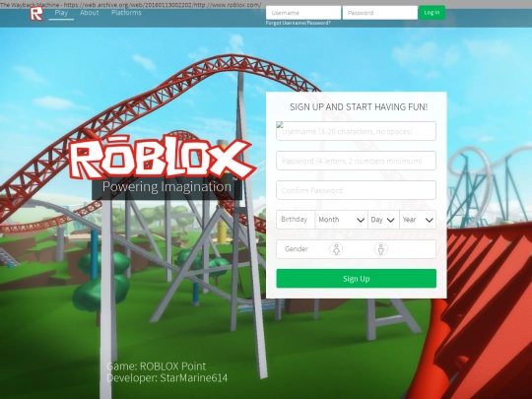The image size is (532, 399).
Task: Click the top Password login field
Action: pyautogui.click(x=380, y=13)
